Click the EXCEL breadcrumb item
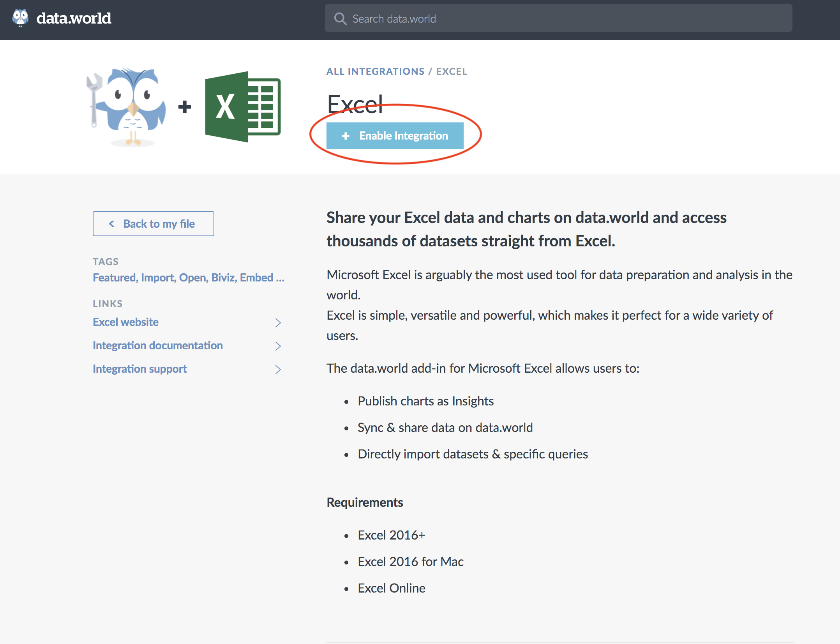 pyautogui.click(x=452, y=71)
